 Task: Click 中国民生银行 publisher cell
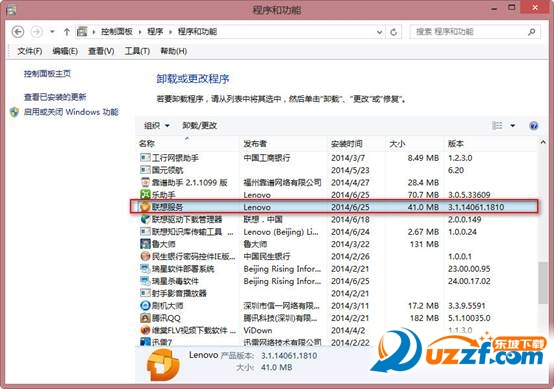pos(267,256)
